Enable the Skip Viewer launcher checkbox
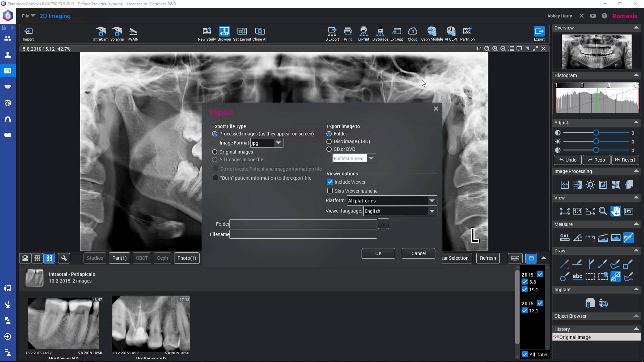This screenshot has width=644, height=362. click(x=330, y=191)
